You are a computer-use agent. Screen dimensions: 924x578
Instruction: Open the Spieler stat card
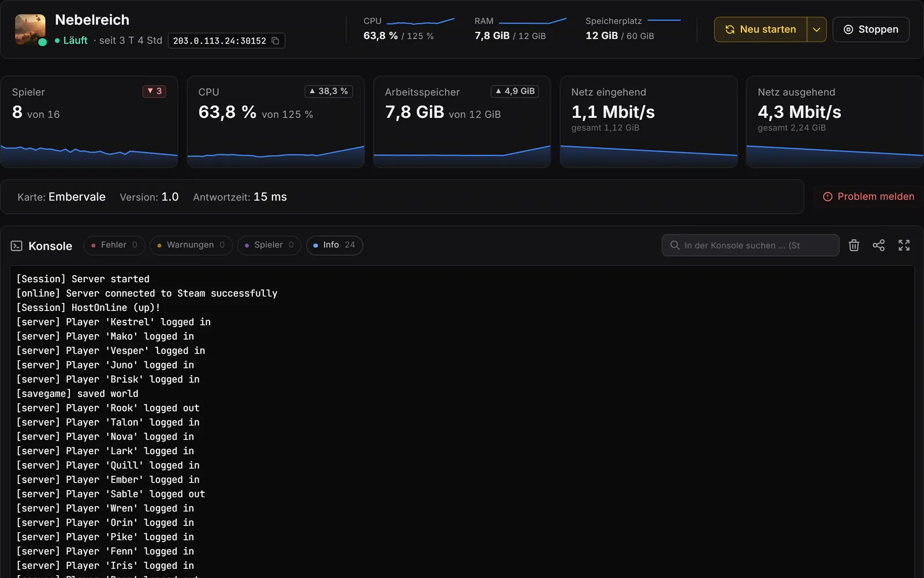tap(89, 122)
